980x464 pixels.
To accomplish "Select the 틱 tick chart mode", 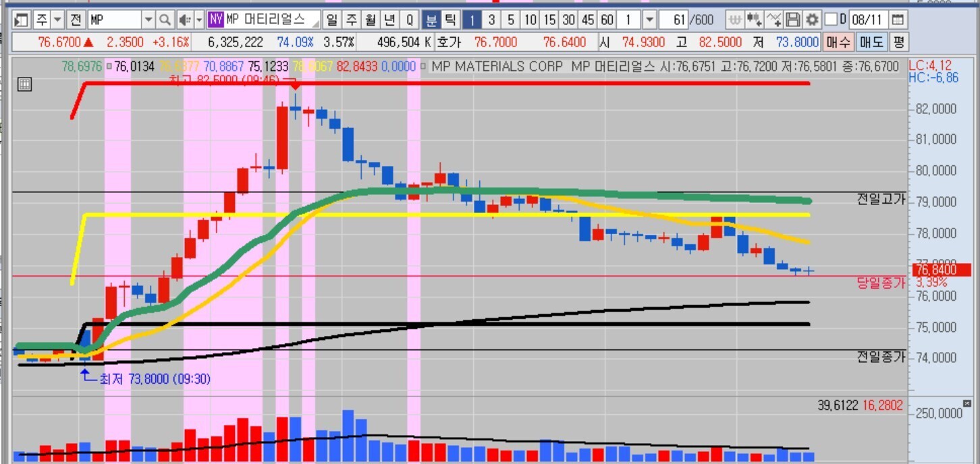I will tap(450, 19).
